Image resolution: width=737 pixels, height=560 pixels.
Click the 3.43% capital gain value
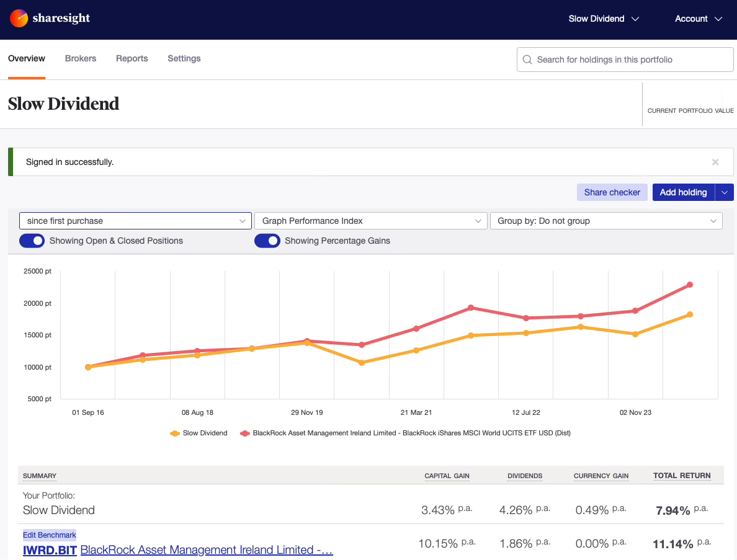coord(438,510)
